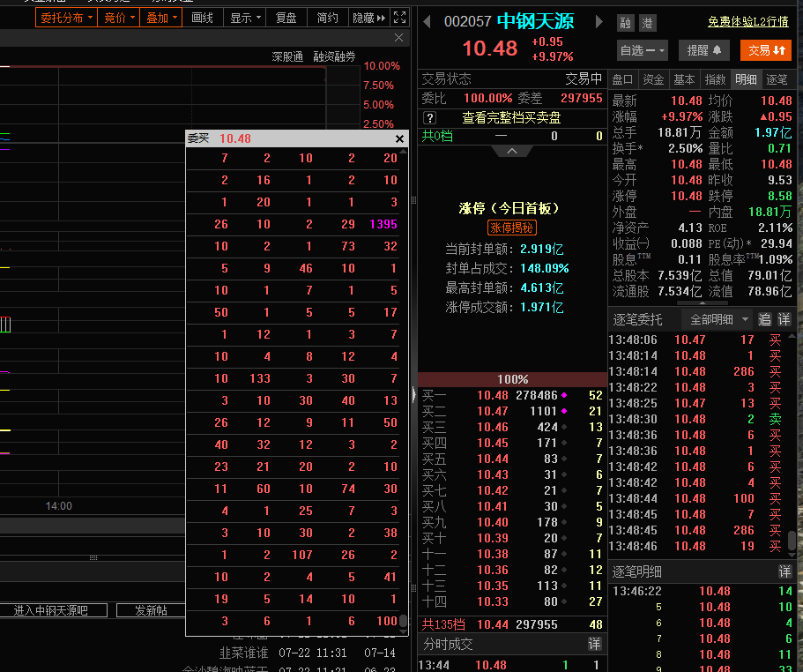Click the 十四 level price 10.33
Image resolution: width=803 pixels, height=672 pixels.
(493, 601)
